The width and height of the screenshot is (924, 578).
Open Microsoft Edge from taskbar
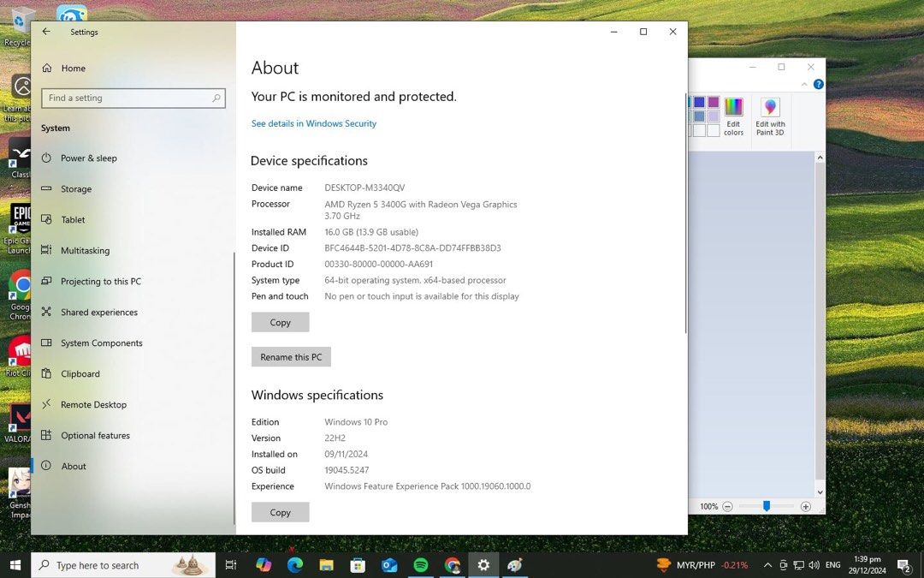tap(294, 565)
